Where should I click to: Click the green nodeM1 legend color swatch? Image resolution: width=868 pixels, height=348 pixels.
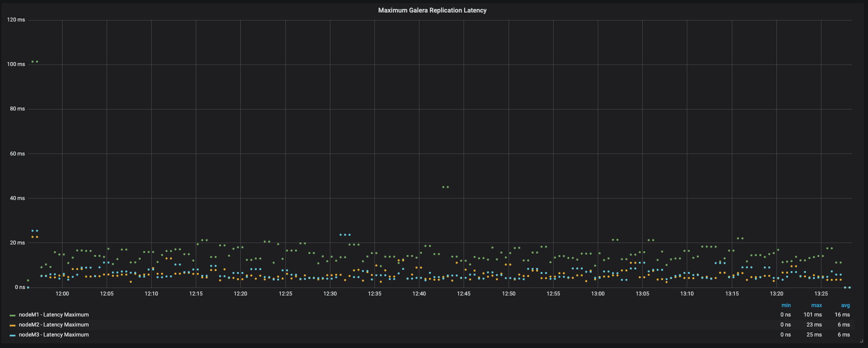click(13, 315)
